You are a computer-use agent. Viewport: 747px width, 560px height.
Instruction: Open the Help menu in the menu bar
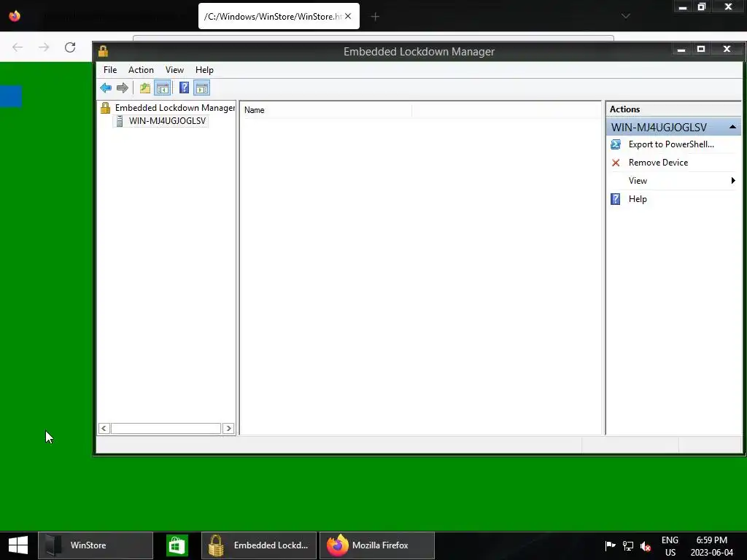[204, 69]
